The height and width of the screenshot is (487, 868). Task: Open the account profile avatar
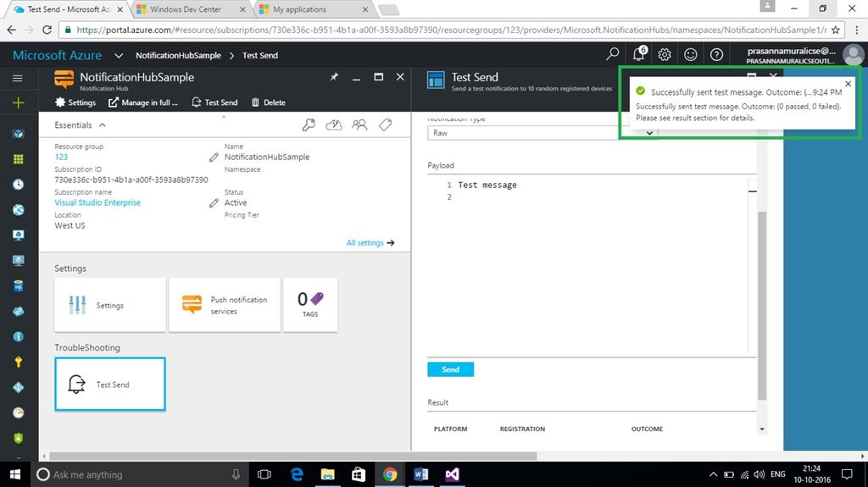coord(853,55)
